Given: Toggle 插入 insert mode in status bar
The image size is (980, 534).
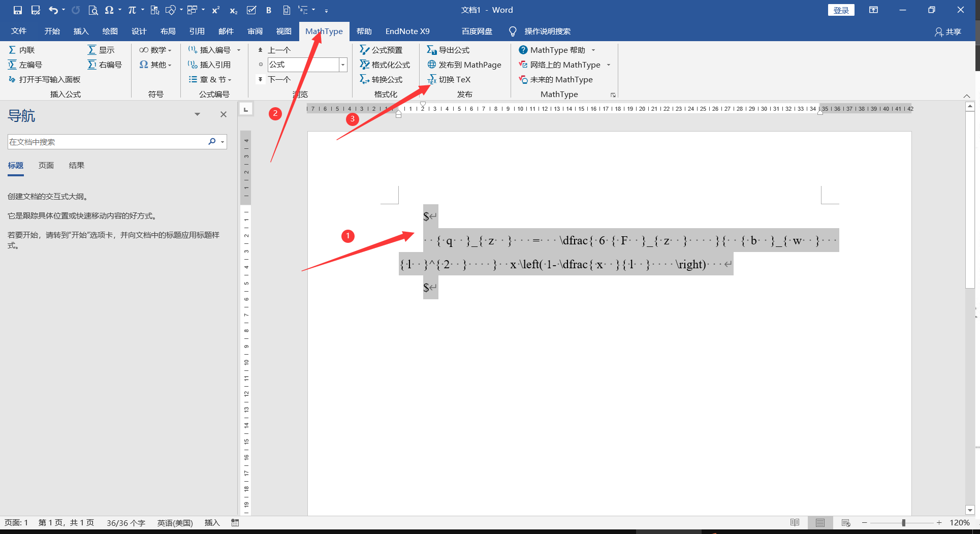Looking at the screenshot, I should (x=212, y=523).
